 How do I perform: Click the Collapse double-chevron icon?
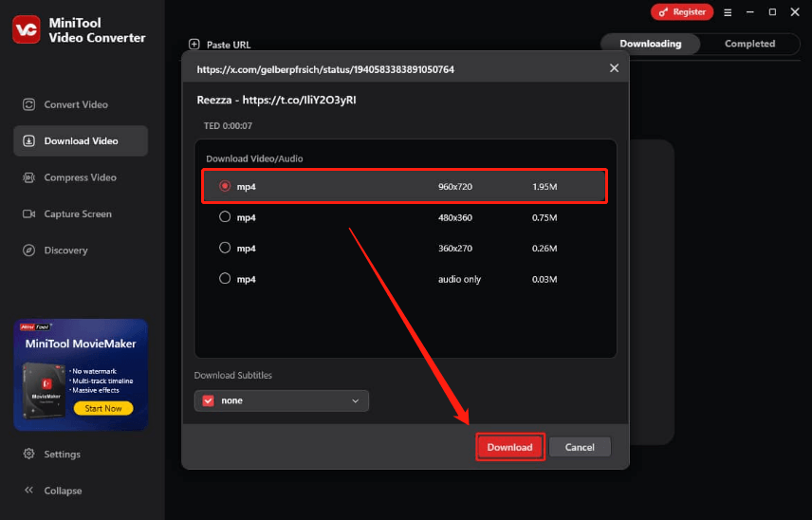29,490
